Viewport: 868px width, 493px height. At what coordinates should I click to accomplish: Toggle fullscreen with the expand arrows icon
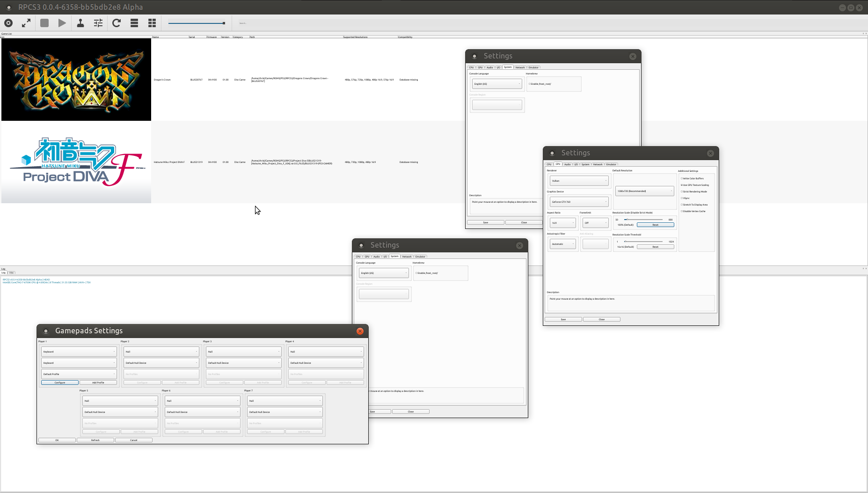[x=26, y=22]
